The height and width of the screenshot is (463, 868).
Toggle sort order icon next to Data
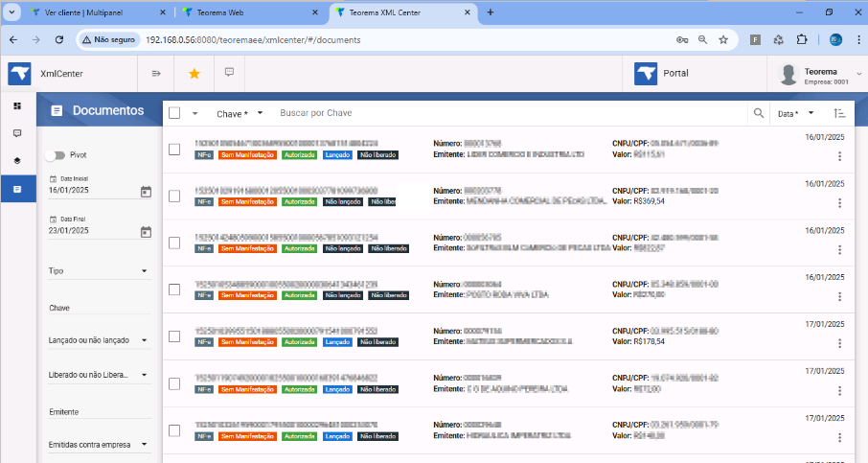(x=839, y=113)
